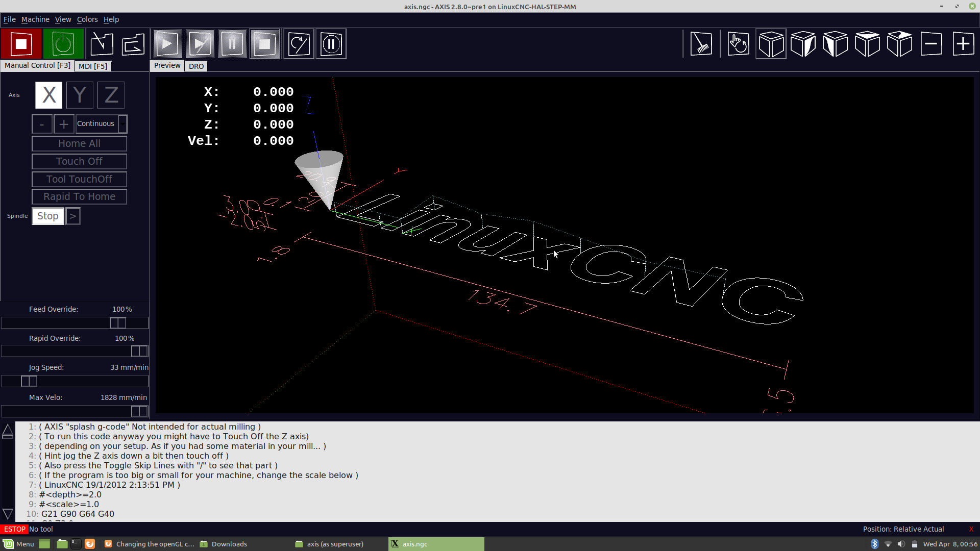Screen dimensions: 980x551
Task: Adjust the Max Velo slider
Action: click(75, 411)
